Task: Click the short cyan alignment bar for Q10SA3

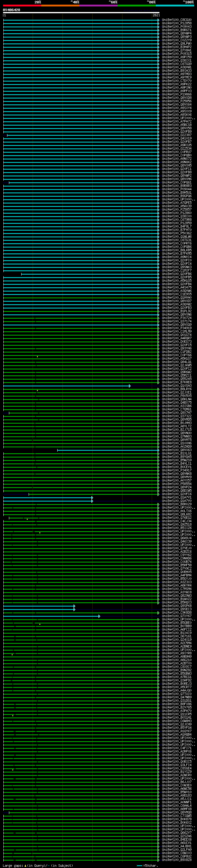Action: pyautogui.click(x=67, y=386)
